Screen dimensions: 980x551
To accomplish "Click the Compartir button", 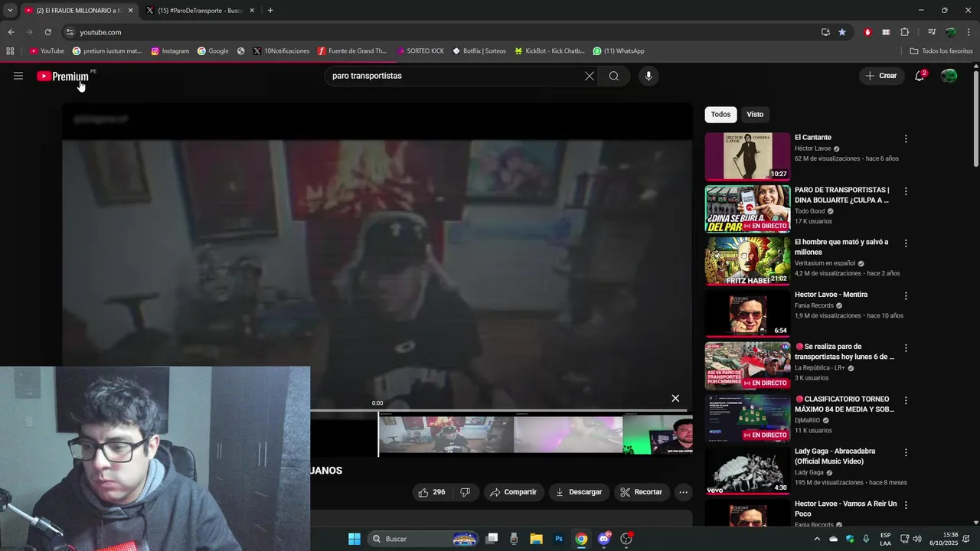I will (514, 492).
